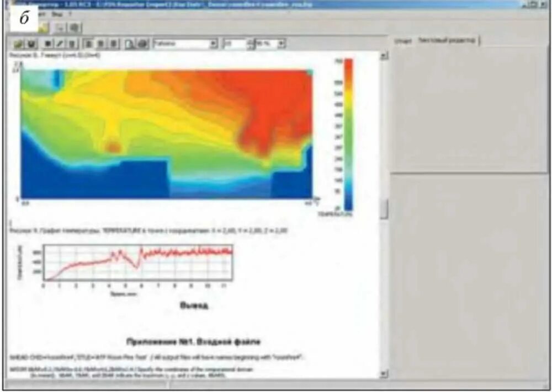This screenshot has height=392, width=552.
Task: Open the zoom percentage dropdown
Action: point(281,44)
